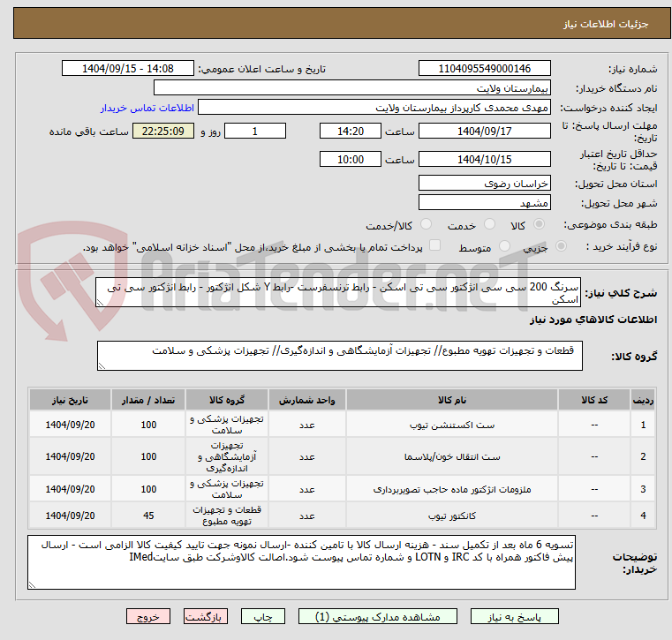This screenshot has width=672, height=640.
Task: Click the price validity date 1404/10/15
Action: click(x=484, y=159)
